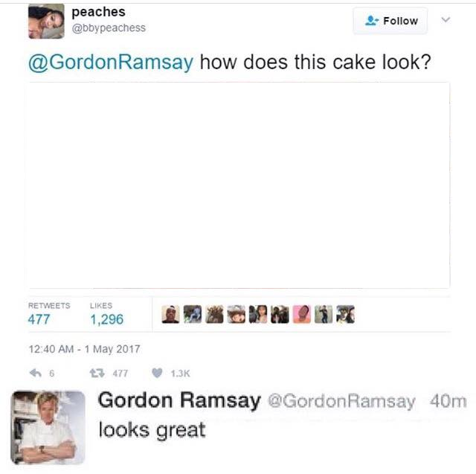Open the peaches display name

pos(98,12)
